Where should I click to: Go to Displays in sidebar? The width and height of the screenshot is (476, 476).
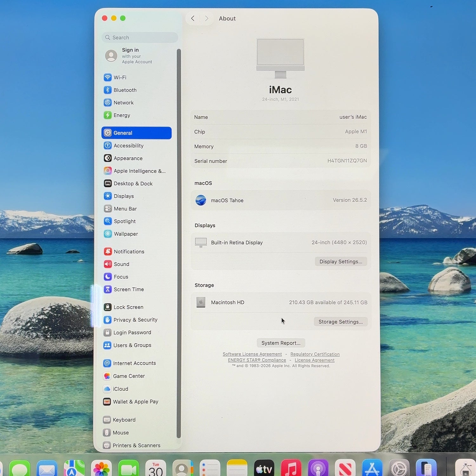point(136,196)
